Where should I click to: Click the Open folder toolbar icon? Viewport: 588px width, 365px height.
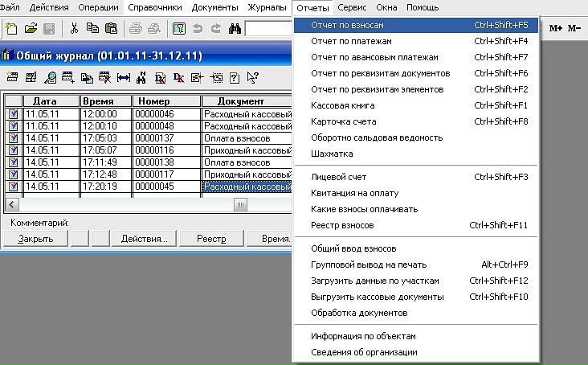pyautogui.click(x=31, y=29)
